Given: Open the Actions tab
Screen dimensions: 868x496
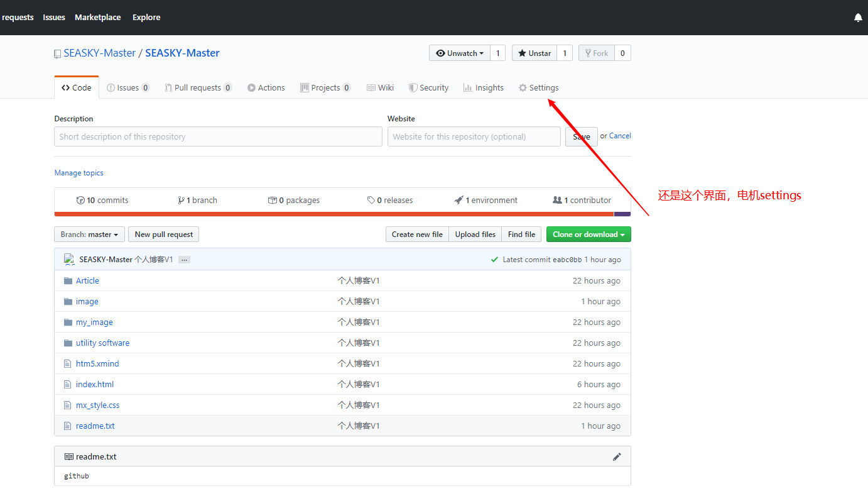Looking at the screenshot, I should [x=266, y=88].
